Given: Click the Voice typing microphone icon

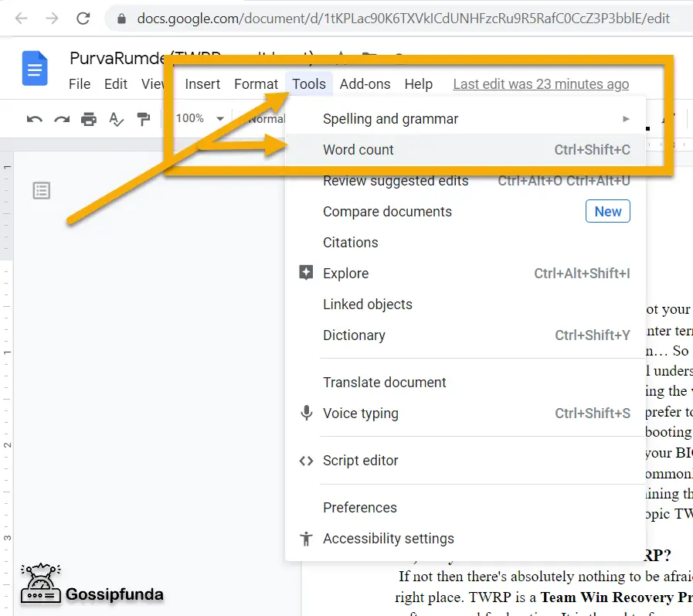Looking at the screenshot, I should point(306,413).
